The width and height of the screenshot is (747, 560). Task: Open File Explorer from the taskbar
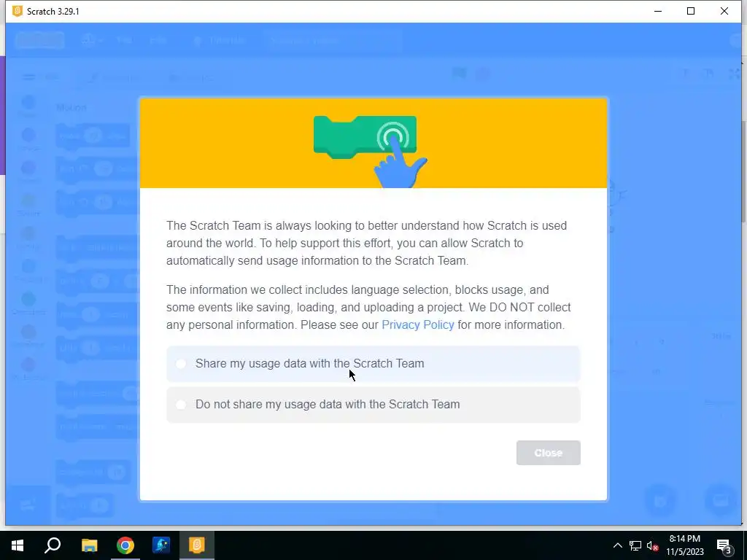pos(89,545)
